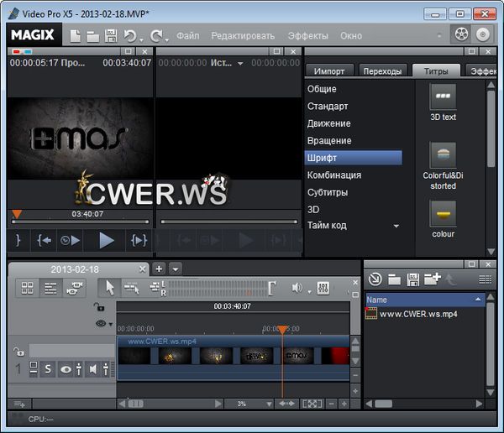Open the timeline eye view options dropdown
Screen dimensions: 504x433
pyautogui.click(x=111, y=324)
